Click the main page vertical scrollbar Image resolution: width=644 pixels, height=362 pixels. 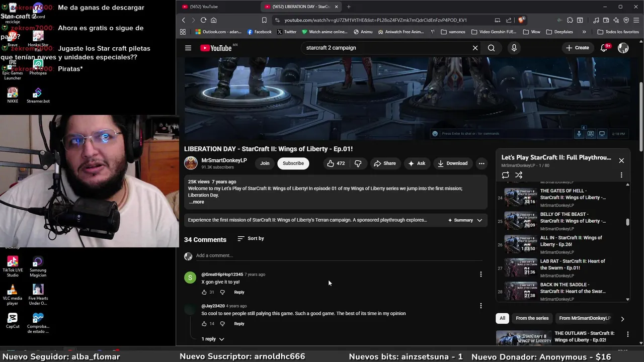tap(641, 116)
